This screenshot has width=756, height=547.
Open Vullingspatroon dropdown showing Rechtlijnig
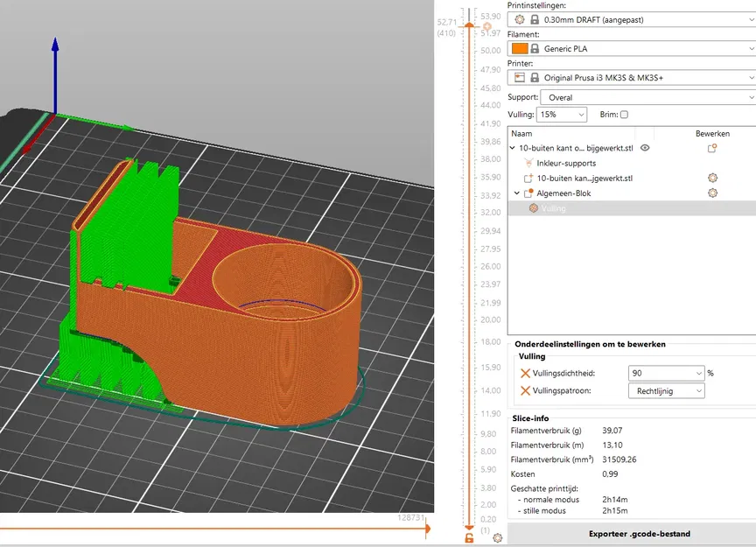pos(667,390)
